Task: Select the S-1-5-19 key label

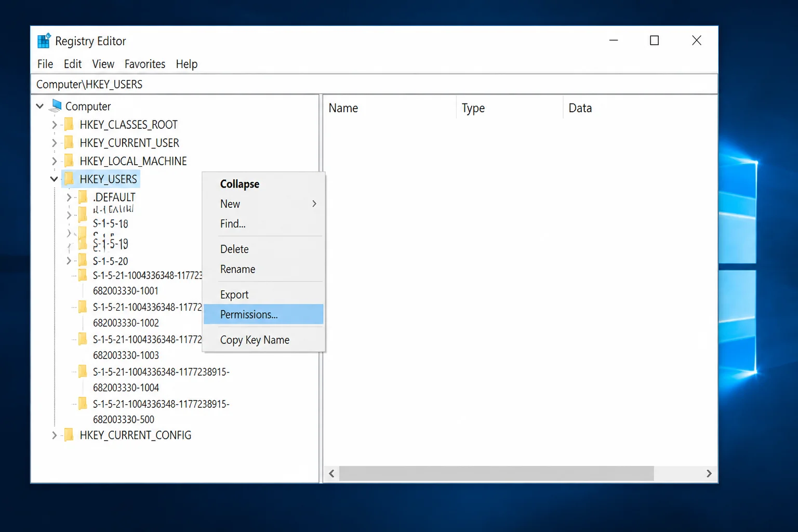Action: click(x=111, y=243)
